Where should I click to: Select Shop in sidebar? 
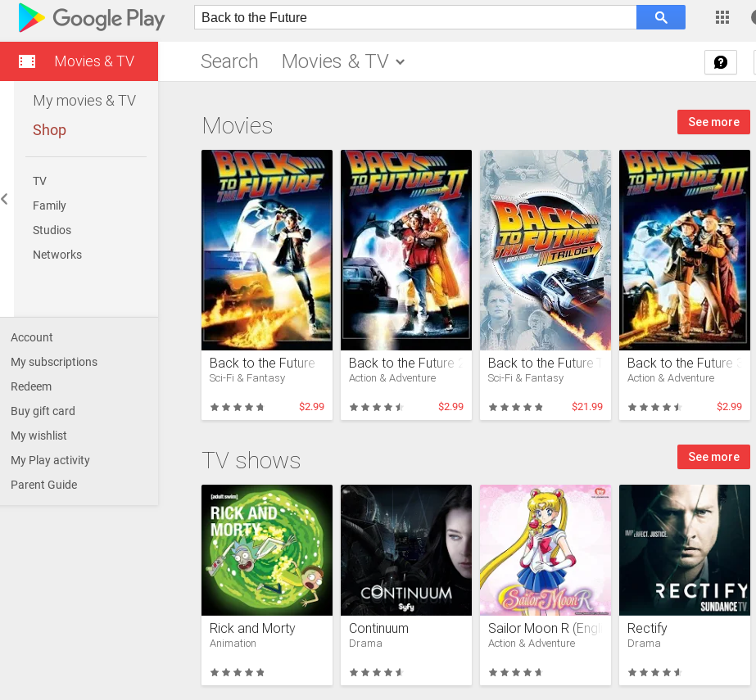49,129
